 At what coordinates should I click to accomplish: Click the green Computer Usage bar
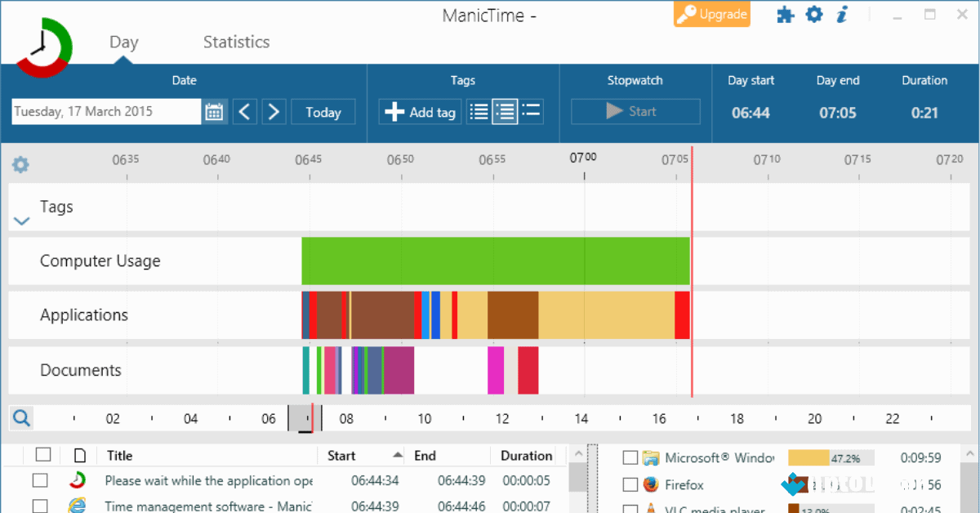(x=495, y=261)
